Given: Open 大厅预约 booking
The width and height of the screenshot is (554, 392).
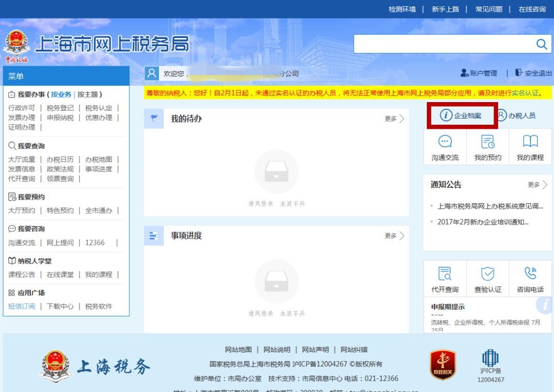Looking at the screenshot, I should pyautogui.click(x=22, y=211).
